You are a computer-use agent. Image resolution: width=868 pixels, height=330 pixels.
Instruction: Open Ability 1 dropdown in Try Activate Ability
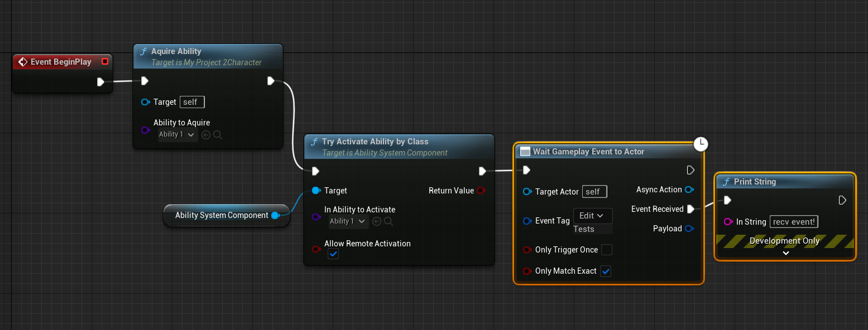click(348, 221)
